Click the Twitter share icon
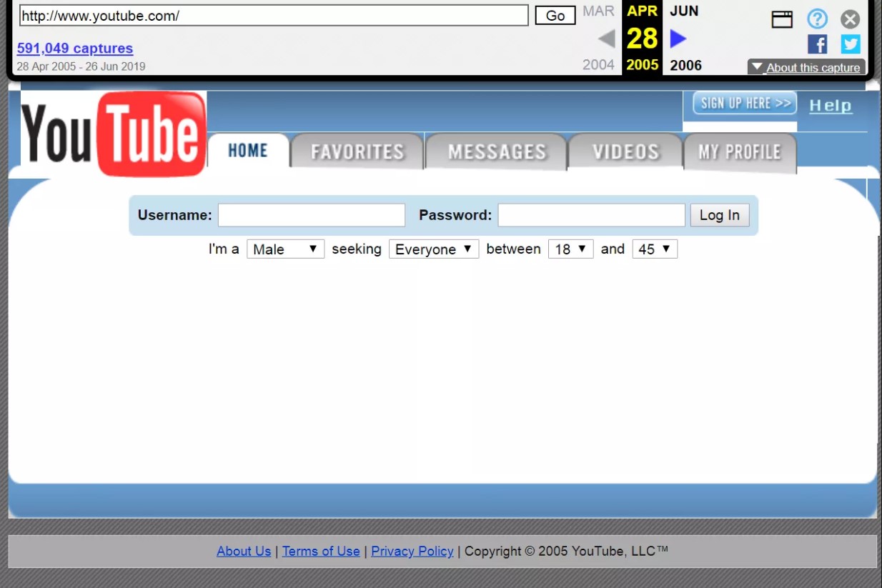Image resolution: width=882 pixels, height=588 pixels. pyautogui.click(x=851, y=44)
